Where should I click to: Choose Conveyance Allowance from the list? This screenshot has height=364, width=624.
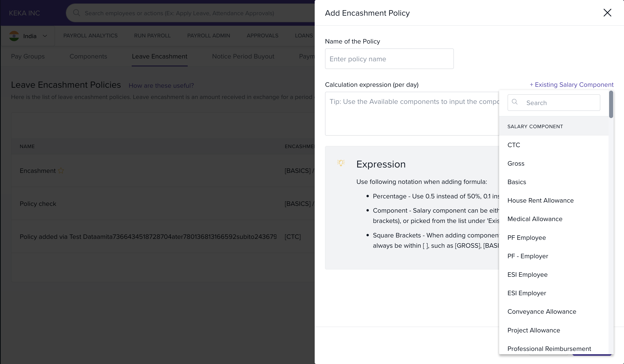(542, 312)
